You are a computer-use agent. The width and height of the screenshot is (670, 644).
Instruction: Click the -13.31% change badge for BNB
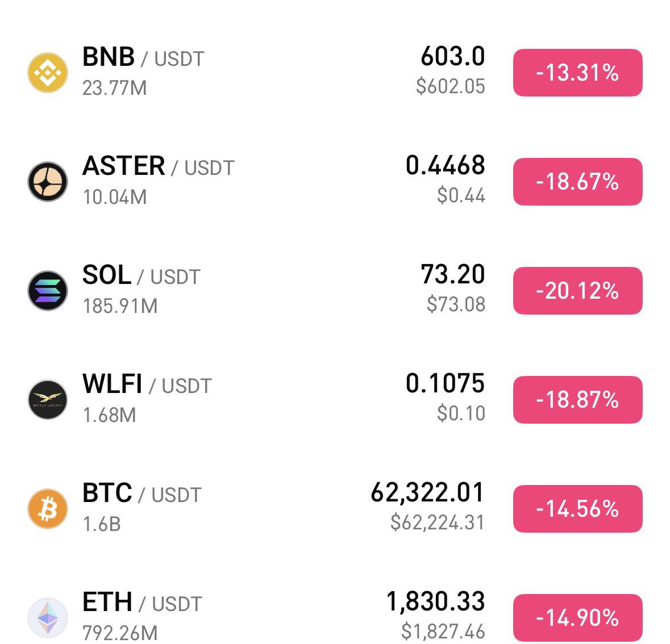[577, 73]
